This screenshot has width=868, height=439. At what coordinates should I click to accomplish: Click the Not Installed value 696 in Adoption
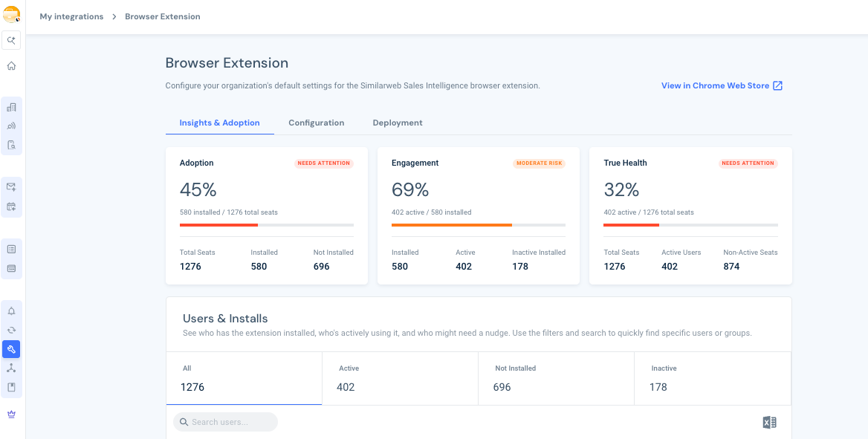tap(321, 266)
